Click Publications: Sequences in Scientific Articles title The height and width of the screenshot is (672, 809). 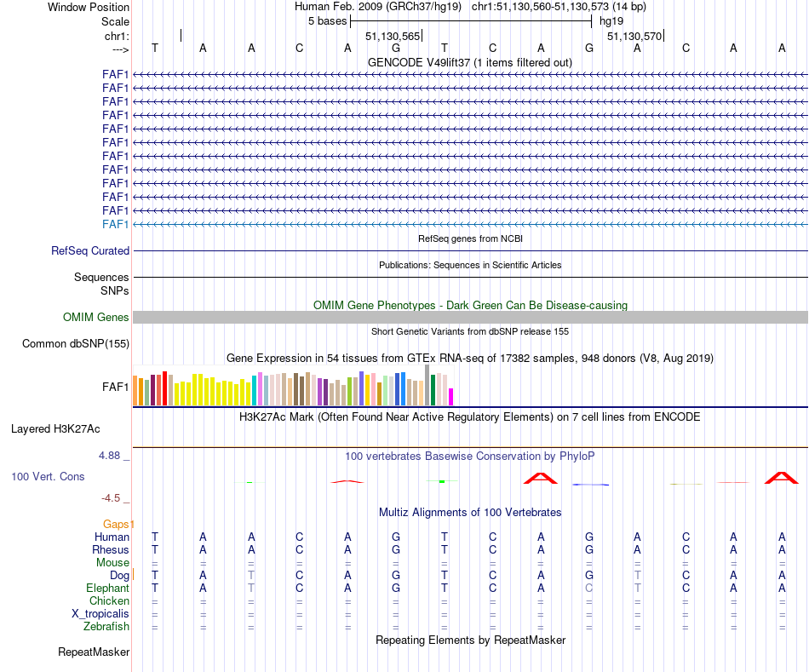pos(470,265)
